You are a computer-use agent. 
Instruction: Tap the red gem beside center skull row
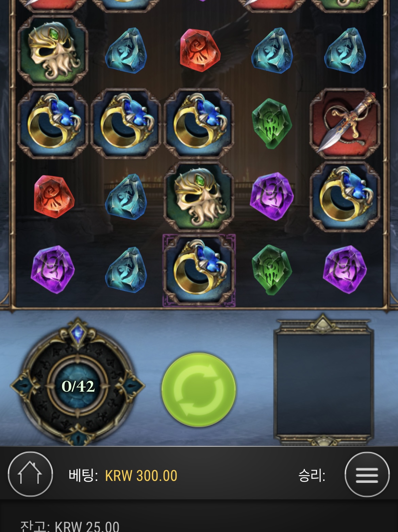53,197
